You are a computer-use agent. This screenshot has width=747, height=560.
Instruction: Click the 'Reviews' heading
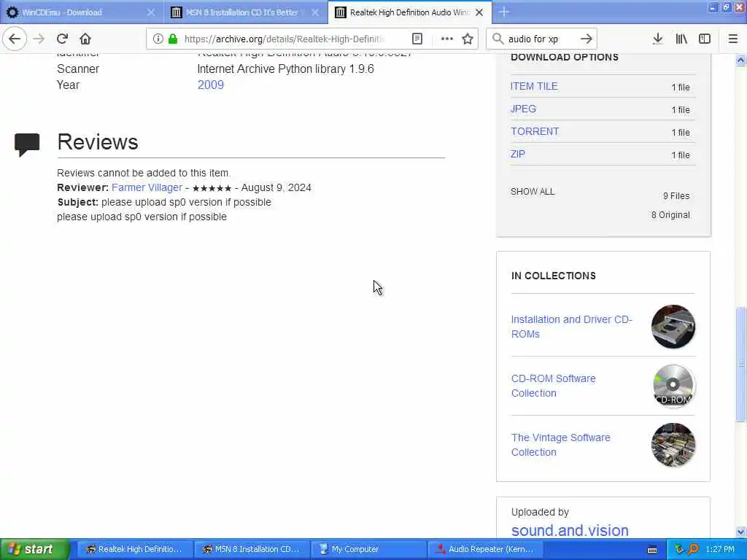coord(98,142)
